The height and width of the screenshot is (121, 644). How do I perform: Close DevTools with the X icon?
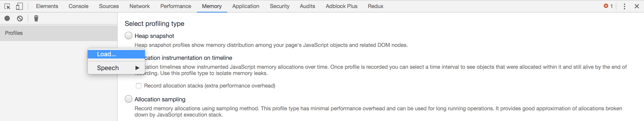tap(636, 6)
